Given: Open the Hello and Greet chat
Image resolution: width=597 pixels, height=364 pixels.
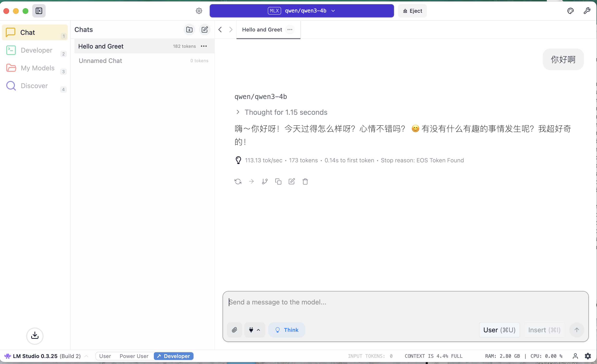Looking at the screenshot, I should (144, 46).
